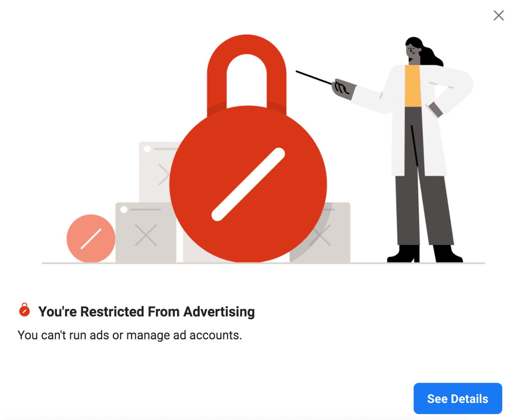Click the gray floor line under illustration

click(263, 263)
